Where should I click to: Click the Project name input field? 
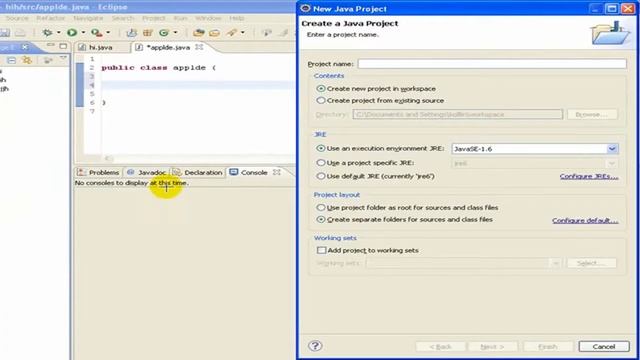pyautogui.click(x=492, y=64)
